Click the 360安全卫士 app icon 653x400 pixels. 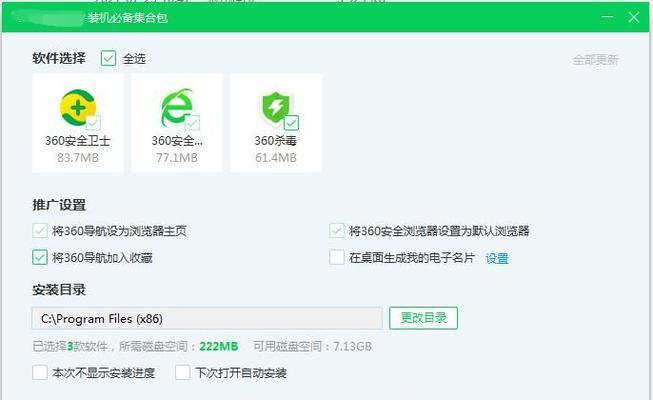(x=77, y=108)
